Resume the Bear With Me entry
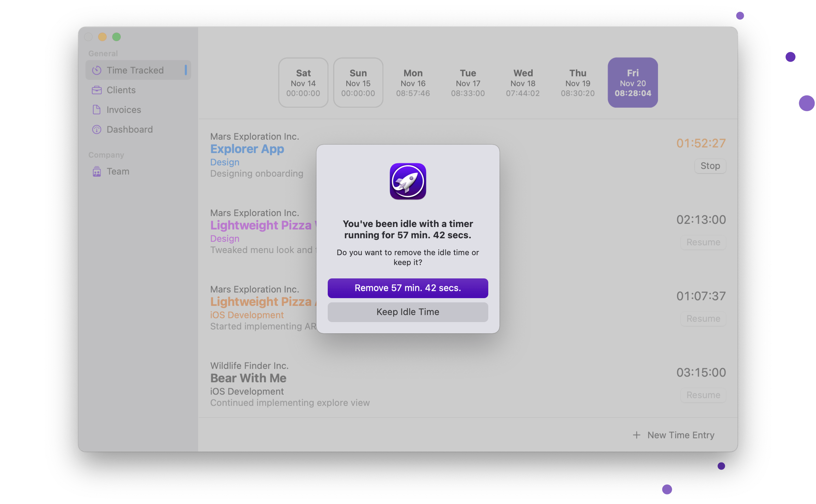This screenshot has width=816, height=504. (703, 395)
